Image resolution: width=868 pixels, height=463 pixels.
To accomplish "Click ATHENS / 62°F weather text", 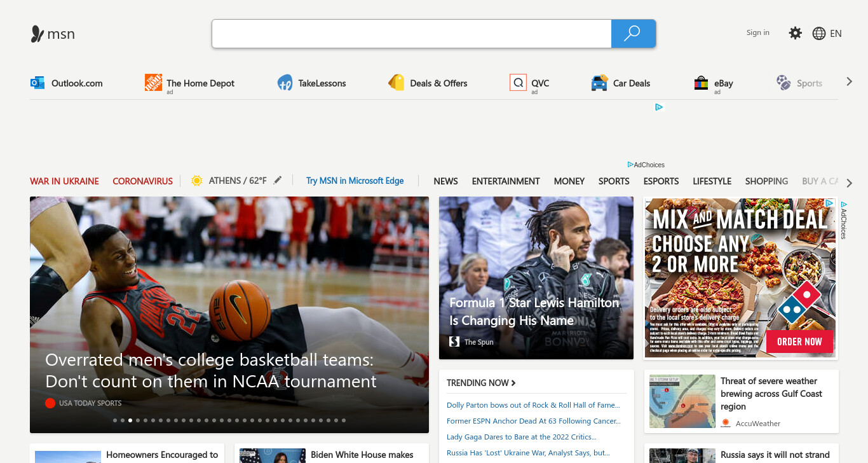I will (x=238, y=181).
